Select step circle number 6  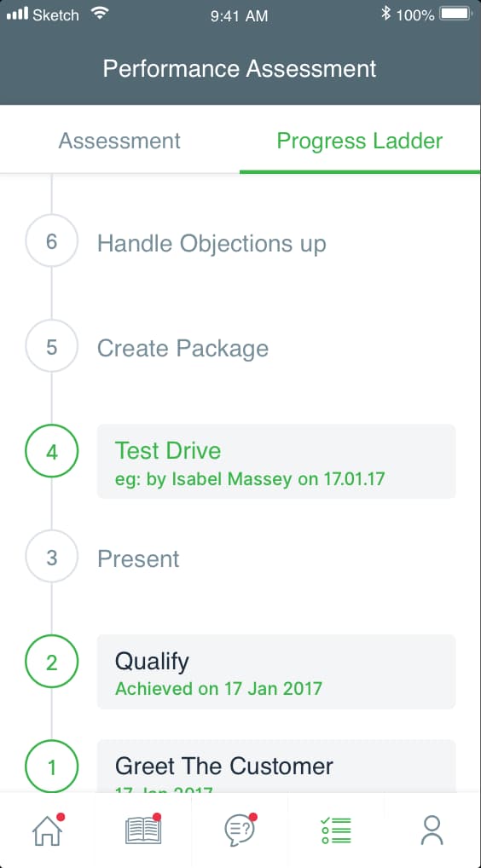point(51,242)
